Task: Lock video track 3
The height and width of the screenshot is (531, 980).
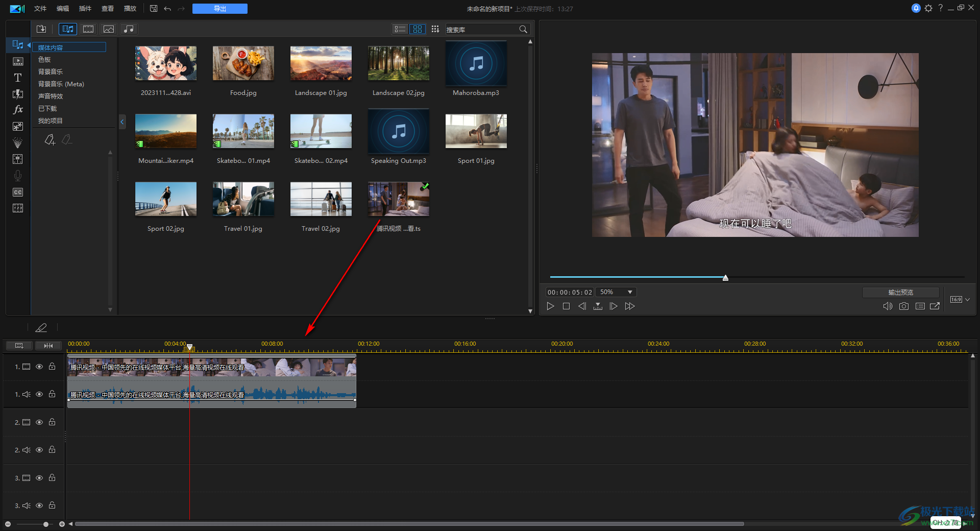Action: point(52,478)
